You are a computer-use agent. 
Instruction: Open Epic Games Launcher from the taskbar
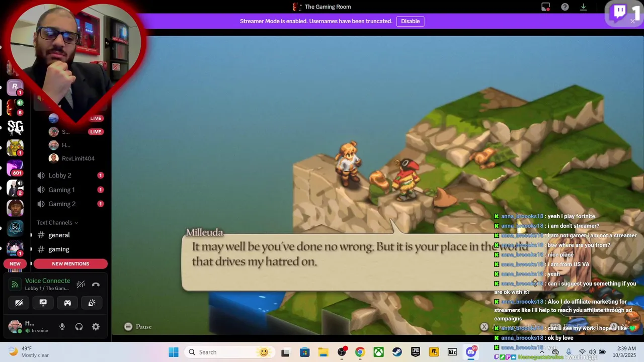[416, 352]
